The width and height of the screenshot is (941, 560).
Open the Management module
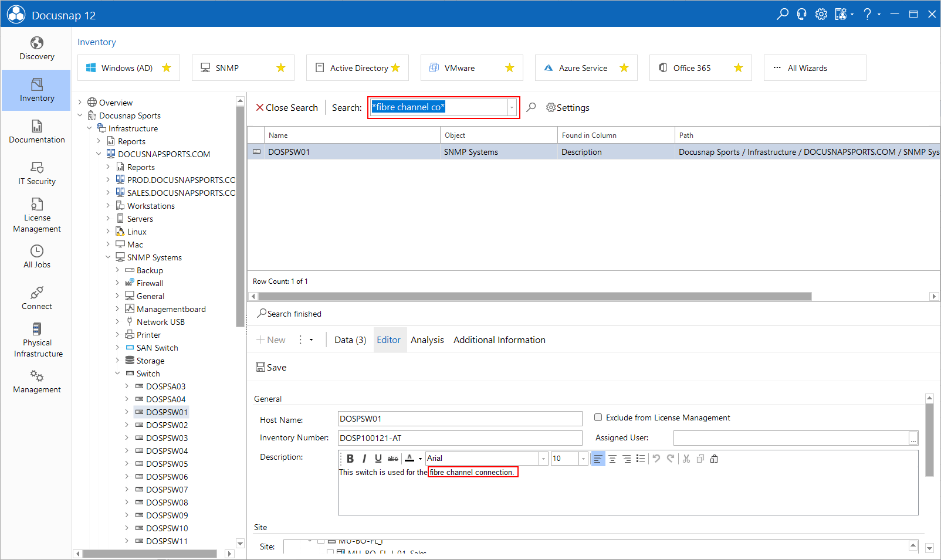(x=36, y=382)
